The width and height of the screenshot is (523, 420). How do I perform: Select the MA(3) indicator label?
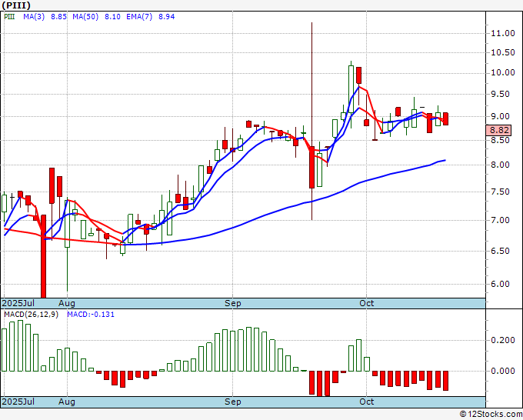point(34,17)
